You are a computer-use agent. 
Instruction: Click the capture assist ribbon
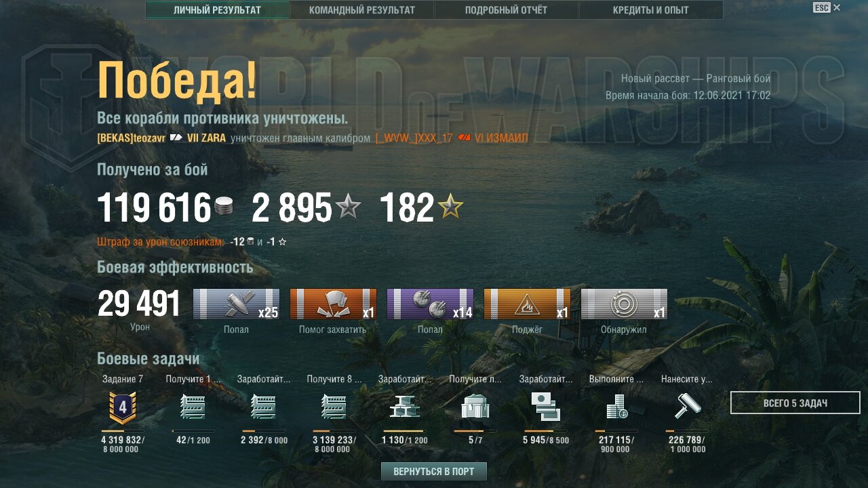[333, 304]
